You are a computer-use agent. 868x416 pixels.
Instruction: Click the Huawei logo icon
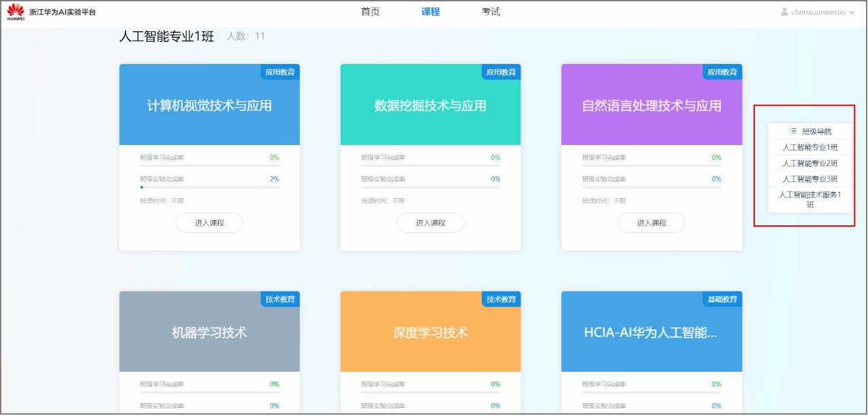[16, 12]
